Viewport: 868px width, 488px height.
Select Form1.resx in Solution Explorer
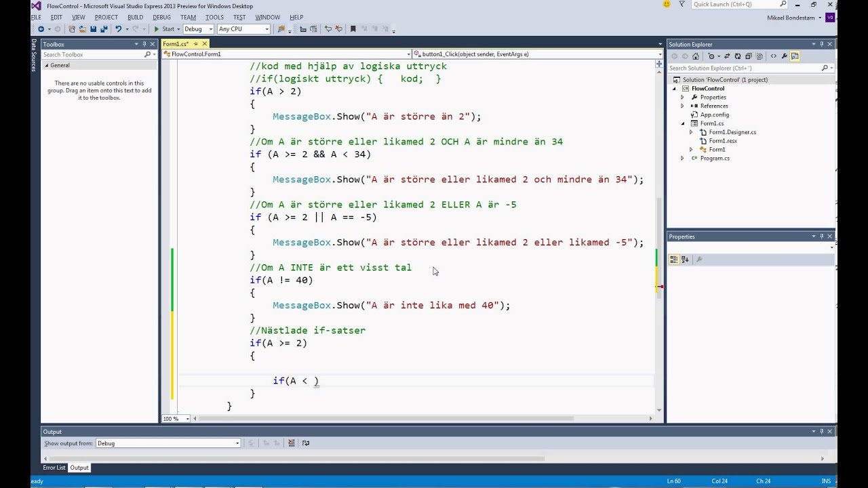point(723,141)
